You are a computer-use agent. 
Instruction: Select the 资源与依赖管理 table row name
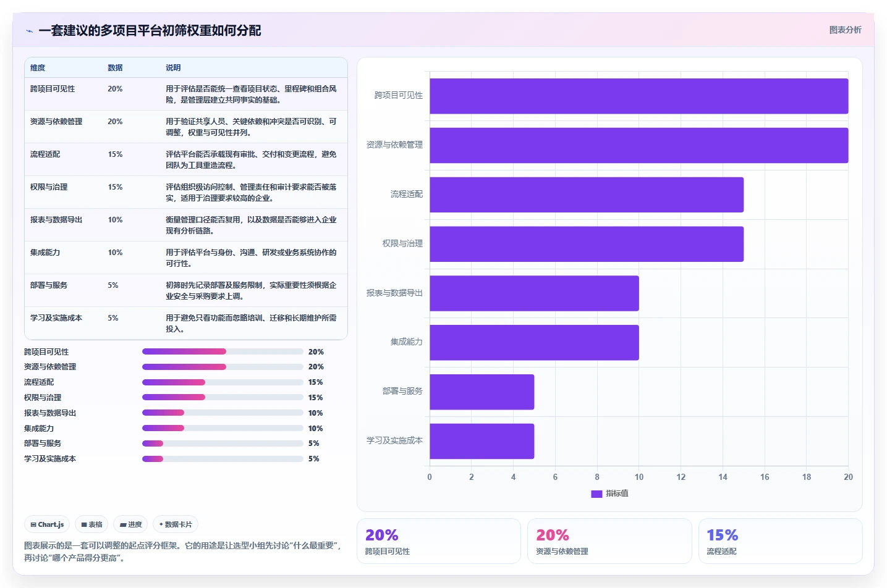[x=56, y=122]
